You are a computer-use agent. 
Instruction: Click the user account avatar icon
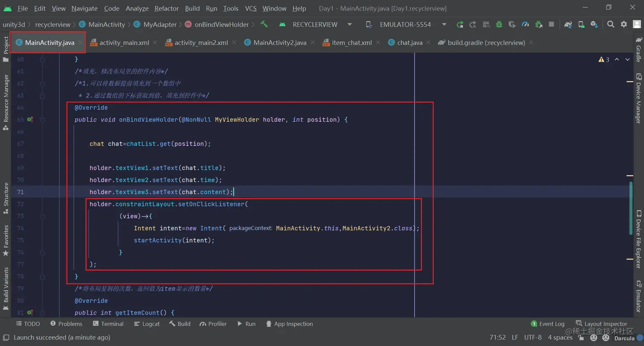coord(637,24)
